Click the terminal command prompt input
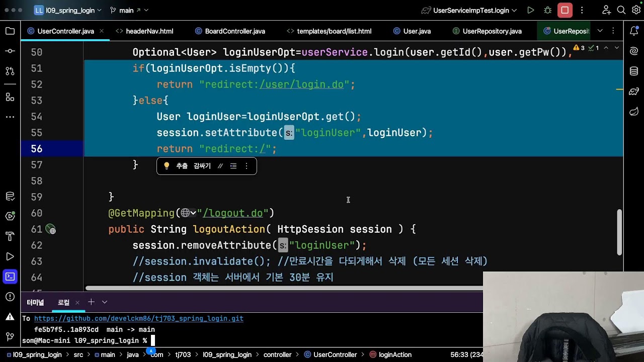The height and width of the screenshot is (362, 644). tap(153, 340)
